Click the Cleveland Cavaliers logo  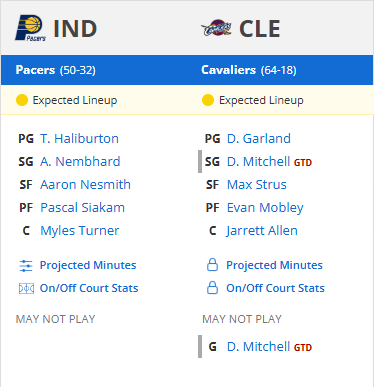click(216, 28)
